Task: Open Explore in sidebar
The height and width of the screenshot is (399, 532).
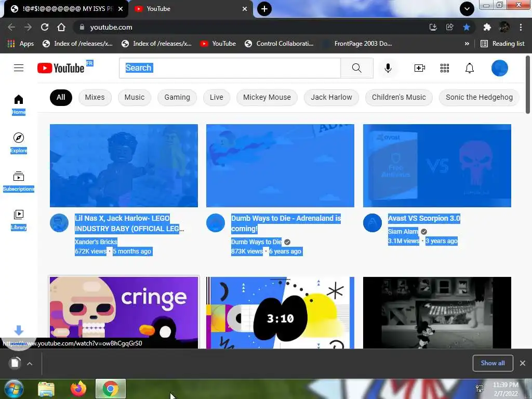Action: point(19,143)
